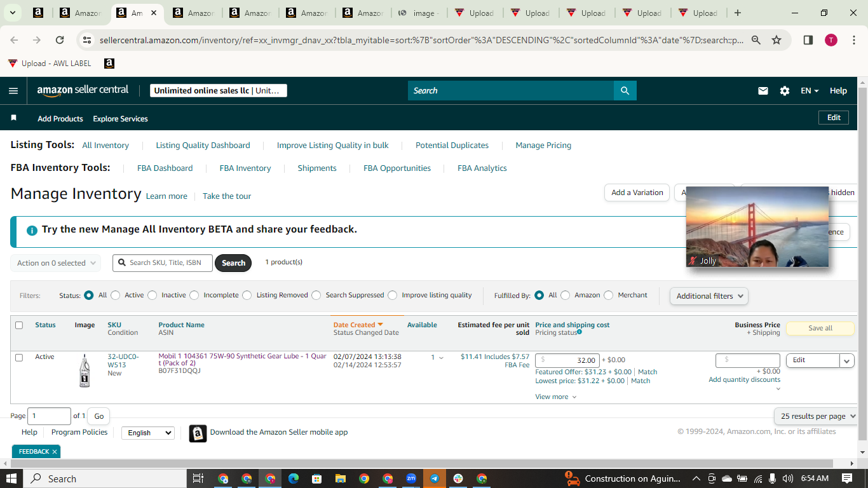Image resolution: width=868 pixels, height=488 pixels.
Task: Click the Amazon Seller mobile app icon
Action: point(198,433)
